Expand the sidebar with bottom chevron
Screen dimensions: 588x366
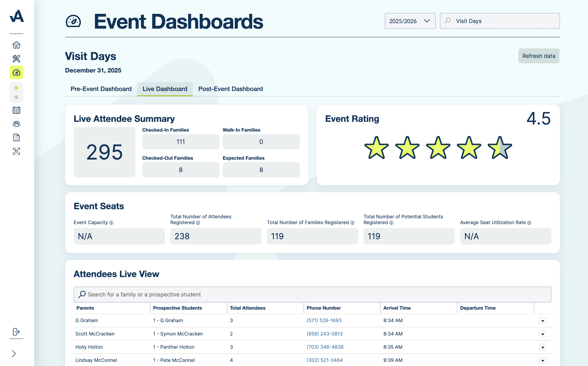click(x=14, y=354)
